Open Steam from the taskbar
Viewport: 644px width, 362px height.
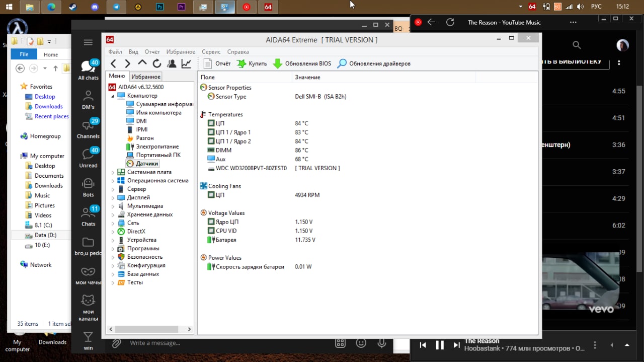coord(73,7)
